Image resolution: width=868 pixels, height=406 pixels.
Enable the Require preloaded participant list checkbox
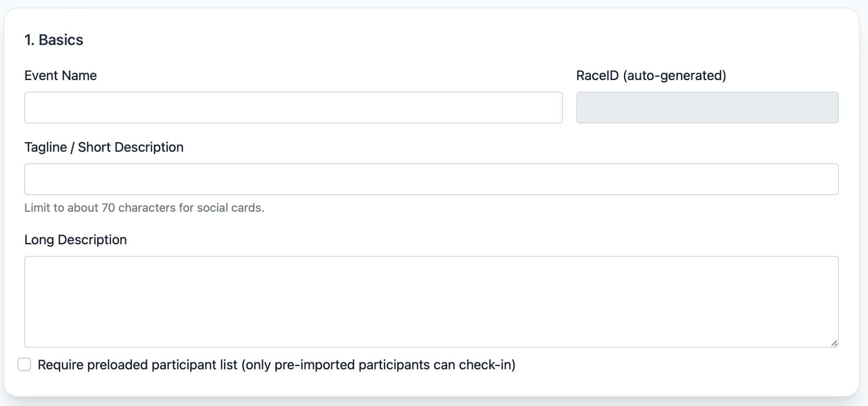pos(24,365)
